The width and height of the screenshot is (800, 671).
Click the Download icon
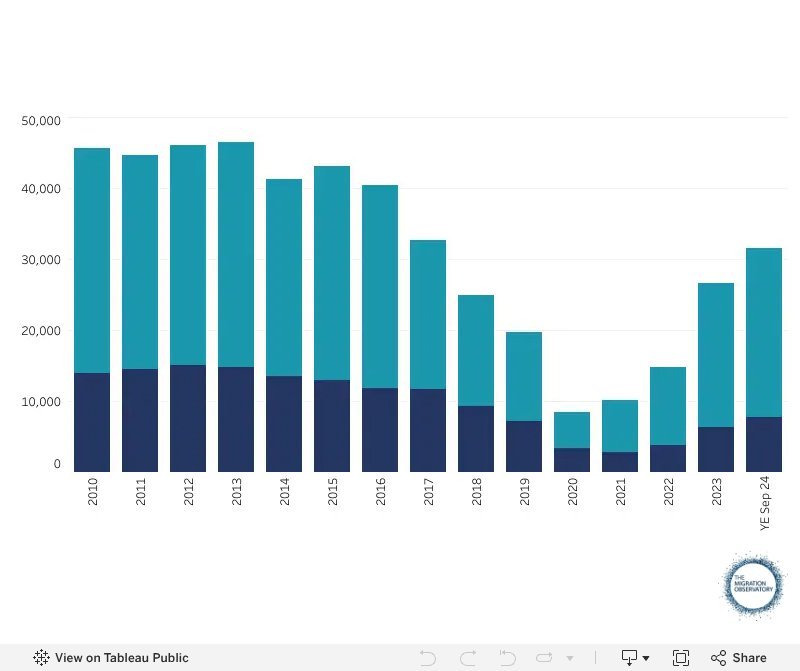pos(630,658)
